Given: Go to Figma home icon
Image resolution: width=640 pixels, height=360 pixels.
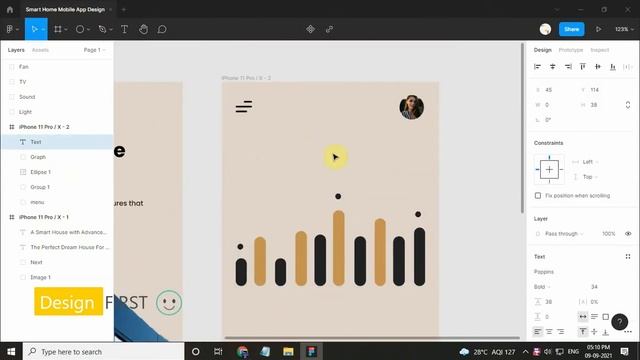Looking at the screenshot, I should coord(10,9).
